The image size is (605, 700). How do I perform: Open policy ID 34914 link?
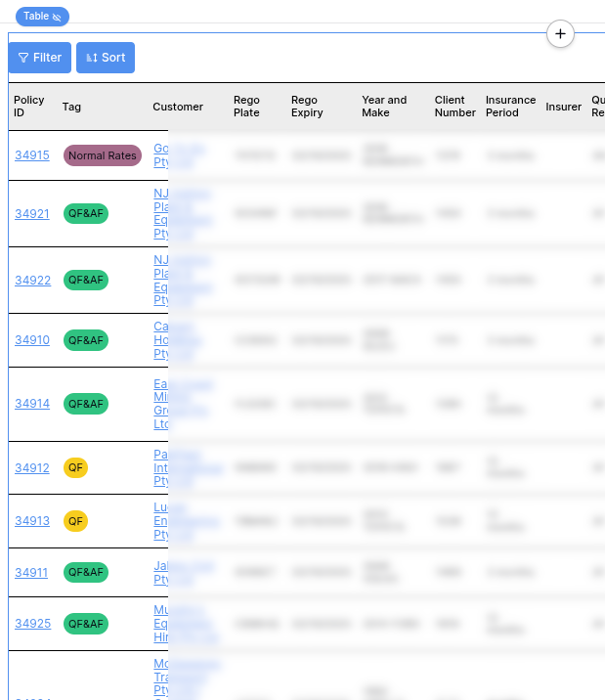[x=32, y=404]
